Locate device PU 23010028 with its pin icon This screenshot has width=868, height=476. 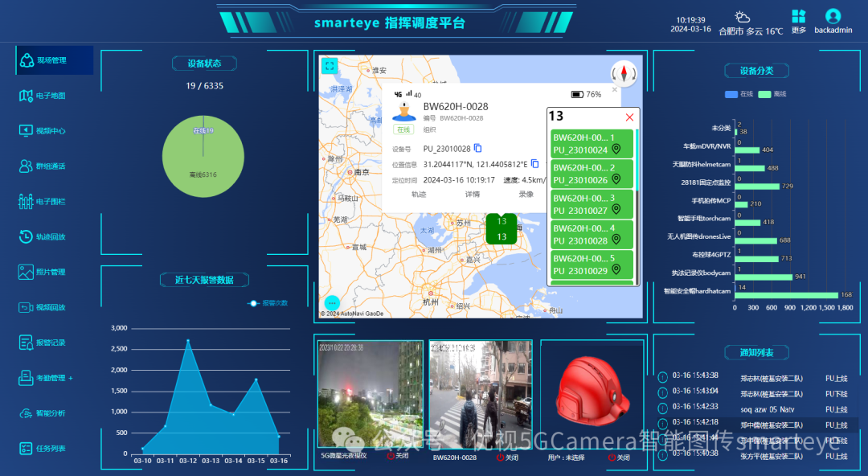click(616, 240)
